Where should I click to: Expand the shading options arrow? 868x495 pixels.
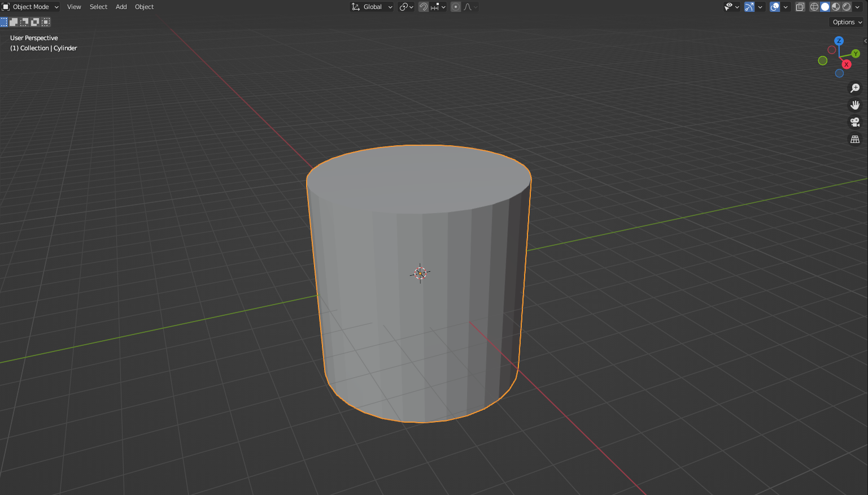(x=858, y=7)
